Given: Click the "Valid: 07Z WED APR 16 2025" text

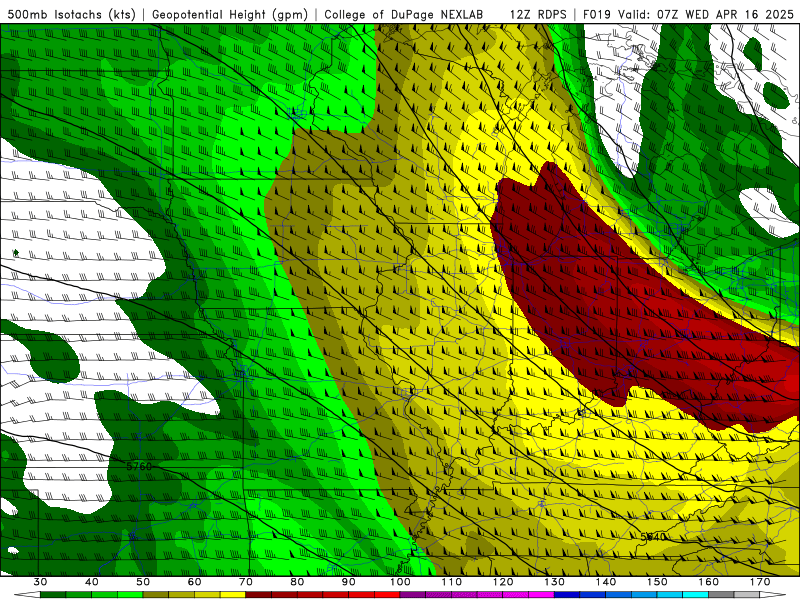Looking at the screenshot, I should pyautogui.click(x=706, y=14).
